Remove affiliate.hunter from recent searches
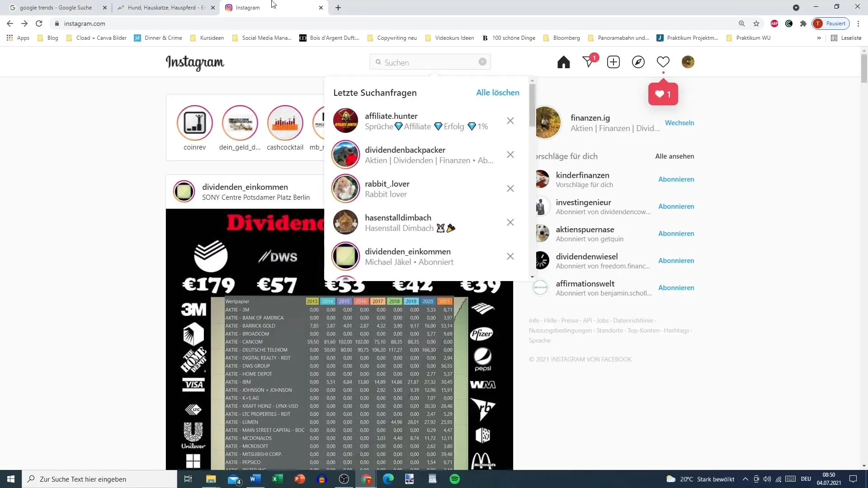Screen dimensions: 868x488 coord(510,121)
